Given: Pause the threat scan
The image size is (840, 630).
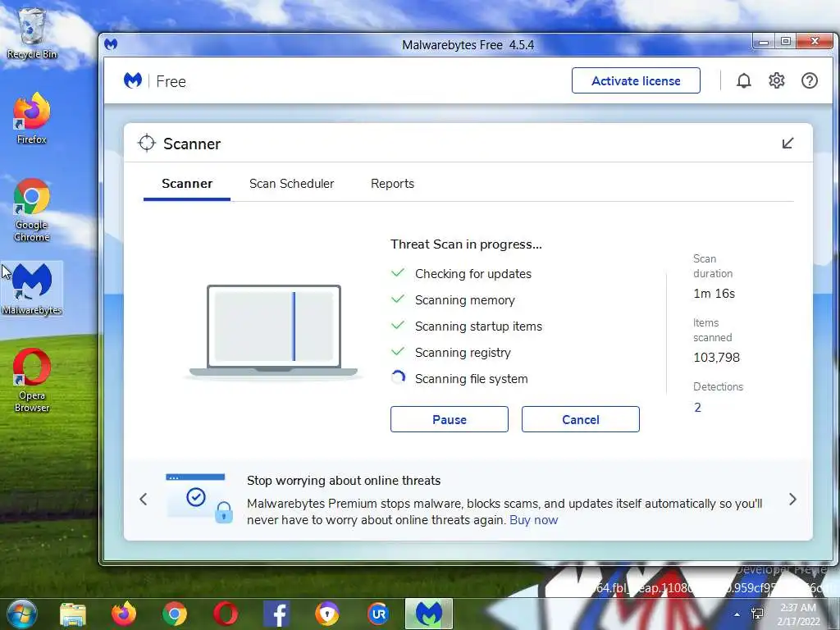Looking at the screenshot, I should [x=450, y=419].
